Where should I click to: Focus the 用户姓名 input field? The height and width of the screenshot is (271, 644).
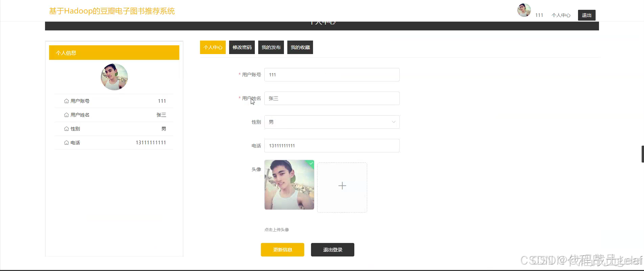click(332, 98)
